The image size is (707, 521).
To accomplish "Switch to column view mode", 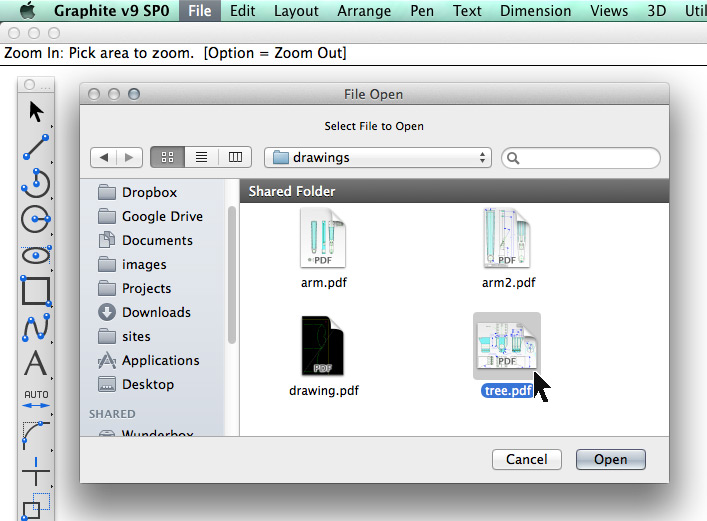I will (235, 157).
